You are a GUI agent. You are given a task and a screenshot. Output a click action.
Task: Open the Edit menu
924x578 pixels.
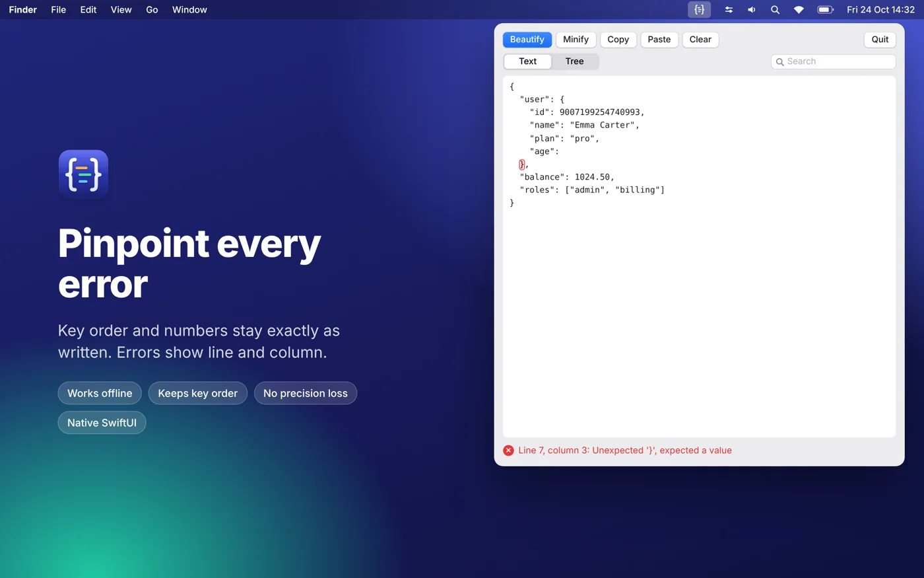tap(88, 10)
